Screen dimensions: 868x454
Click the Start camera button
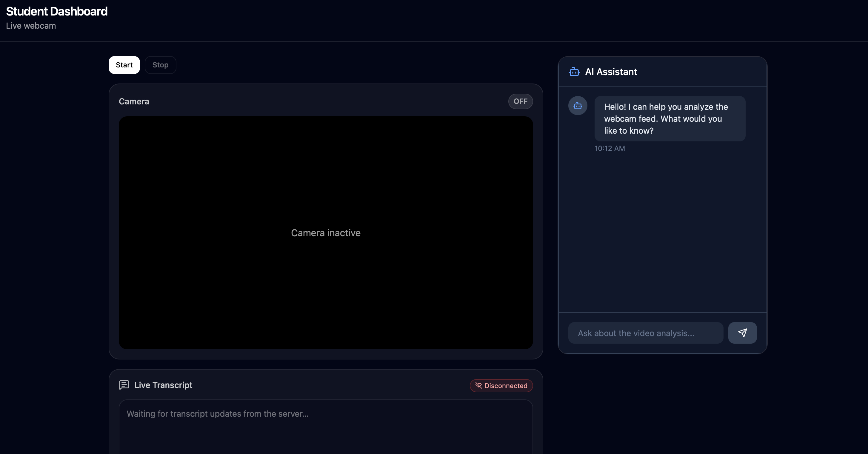coord(124,65)
